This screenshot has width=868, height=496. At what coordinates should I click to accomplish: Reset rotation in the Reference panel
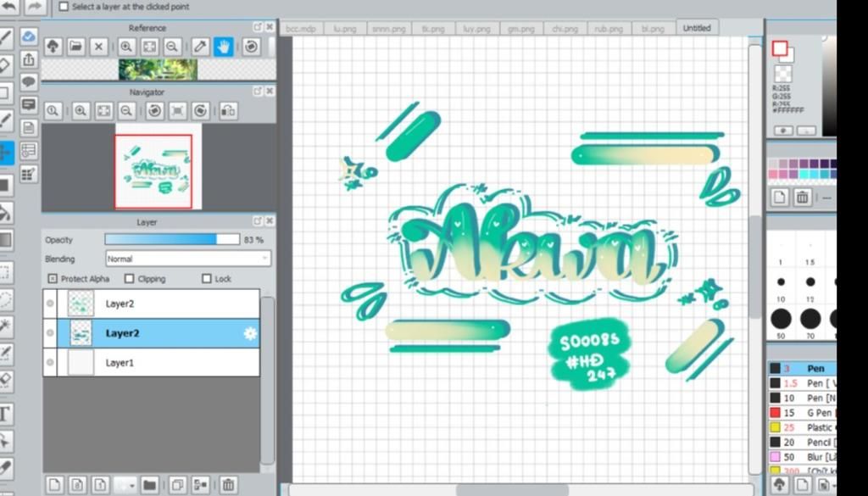coord(251,47)
